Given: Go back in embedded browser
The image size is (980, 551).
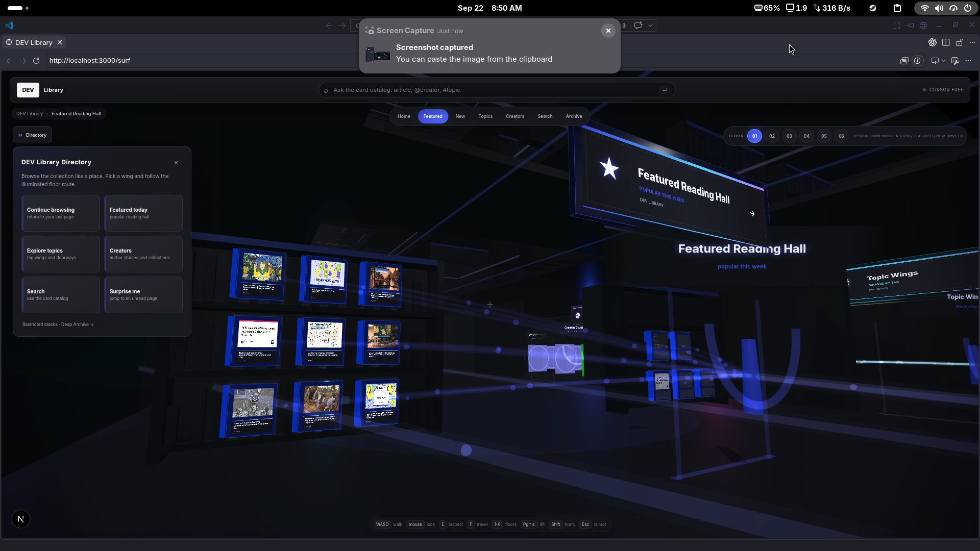Looking at the screenshot, I should click(x=10, y=61).
